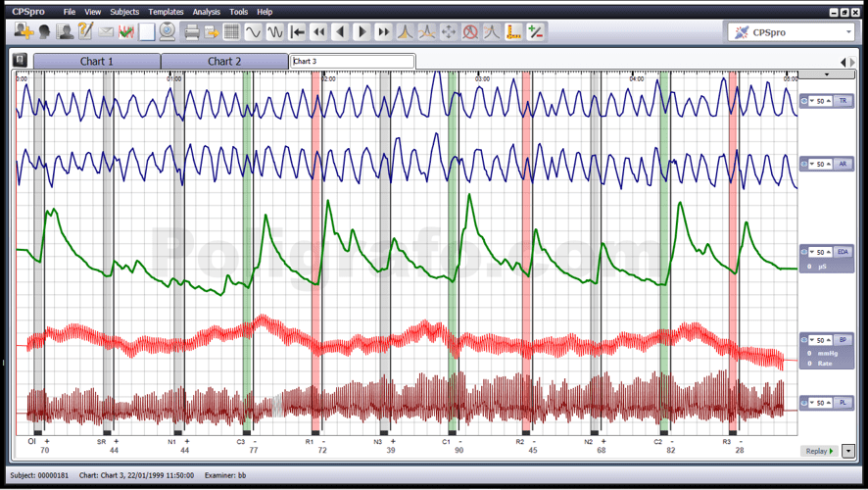Viewport: 868px width, 490px height.
Task: Increase the AR channel gain with up arrow
Action: pos(829,164)
